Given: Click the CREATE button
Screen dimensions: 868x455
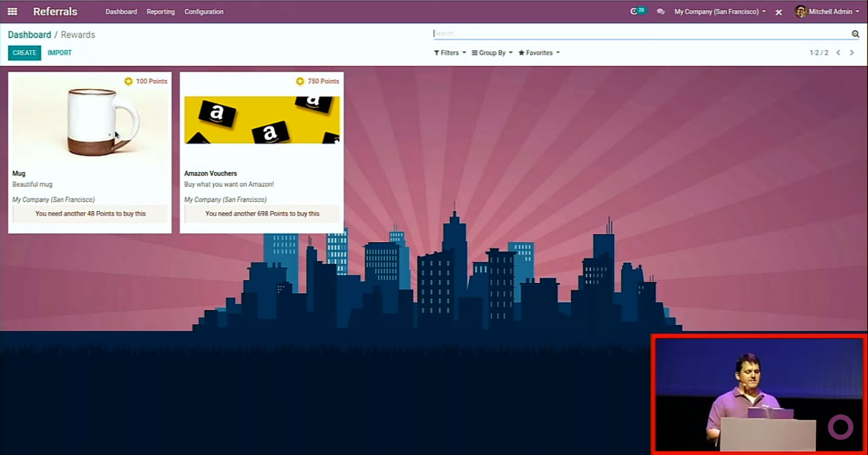Looking at the screenshot, I should 25,53.
